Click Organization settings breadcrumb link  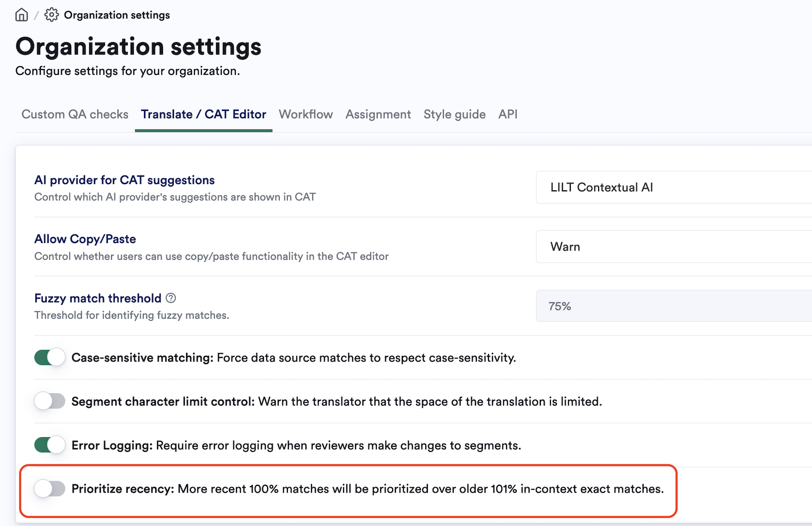click(117, 15)
